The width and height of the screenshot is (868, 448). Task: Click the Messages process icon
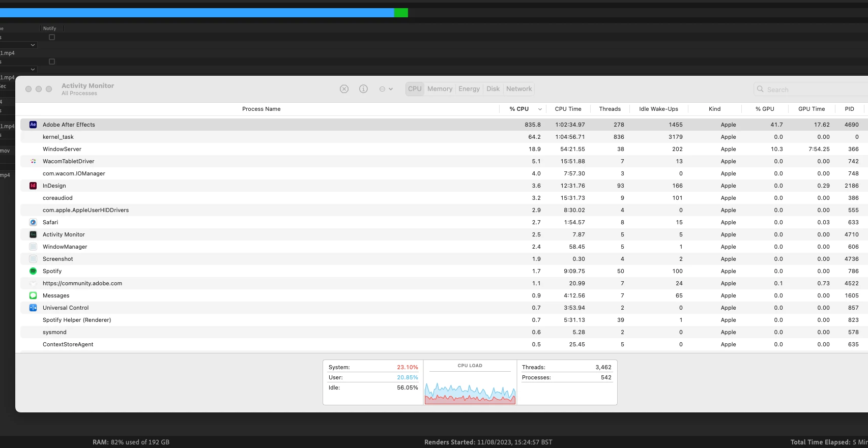click(33, 295)
